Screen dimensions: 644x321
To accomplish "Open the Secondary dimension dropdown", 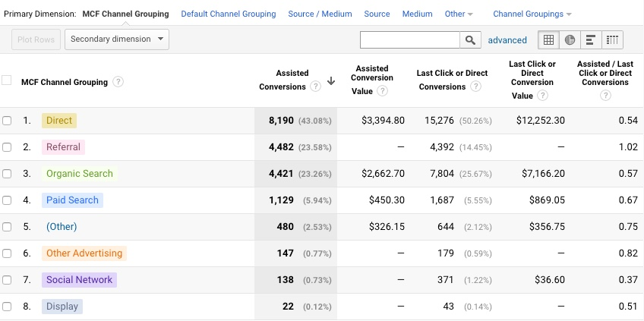I will pyautogui.click(x=117, y=39).
